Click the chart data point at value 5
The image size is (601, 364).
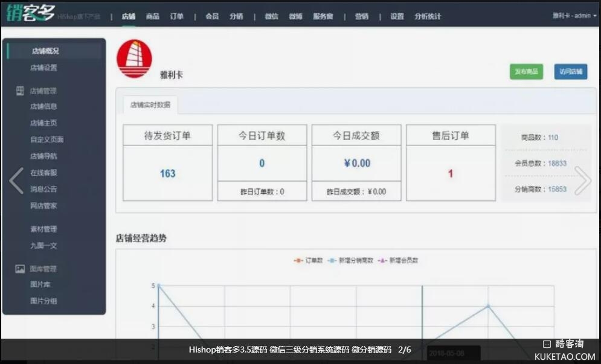[159, 286]
